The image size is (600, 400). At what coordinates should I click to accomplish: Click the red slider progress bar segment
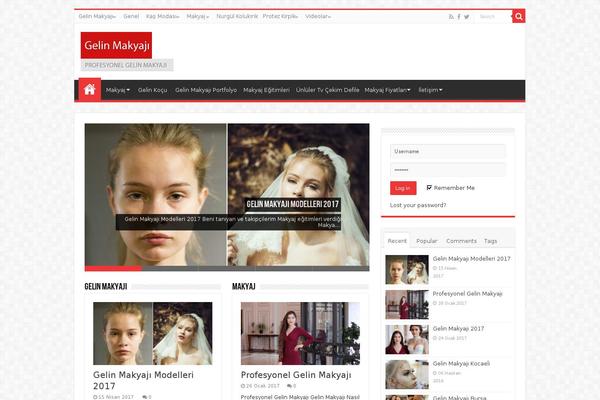(x=113, y=268)
